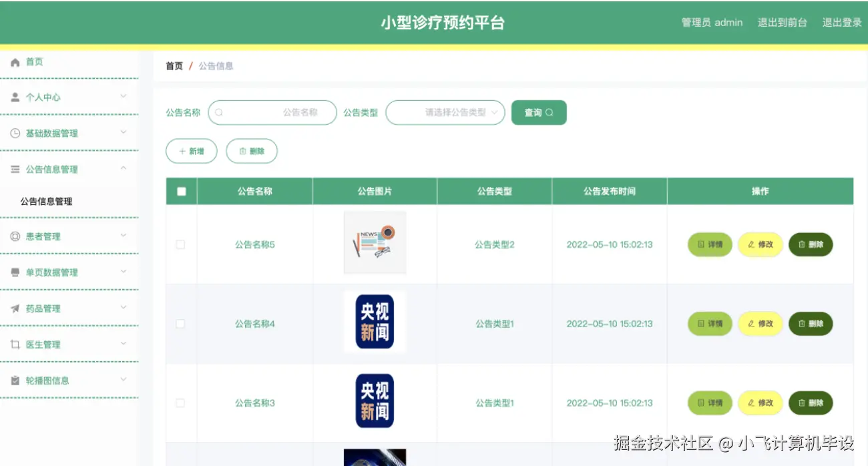
Task: Click the icon beside 单页数据管理
Action: (x=15, y=272)
